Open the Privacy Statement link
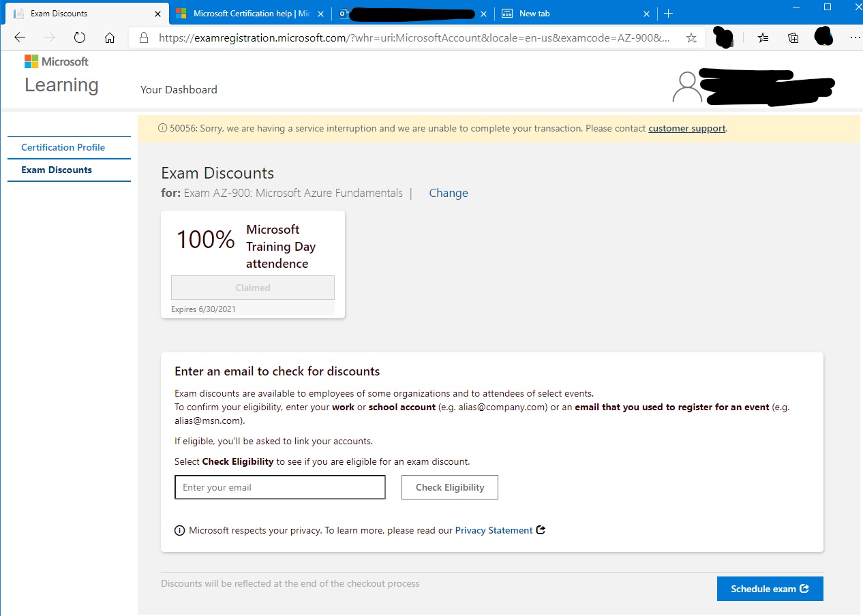863x616 pixels. [x=494, y=530]
